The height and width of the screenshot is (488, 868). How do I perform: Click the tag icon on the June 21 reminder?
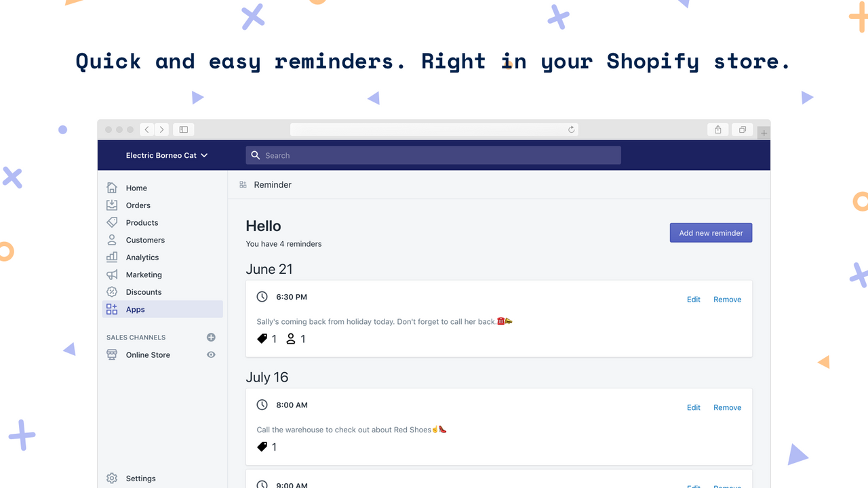262,338
